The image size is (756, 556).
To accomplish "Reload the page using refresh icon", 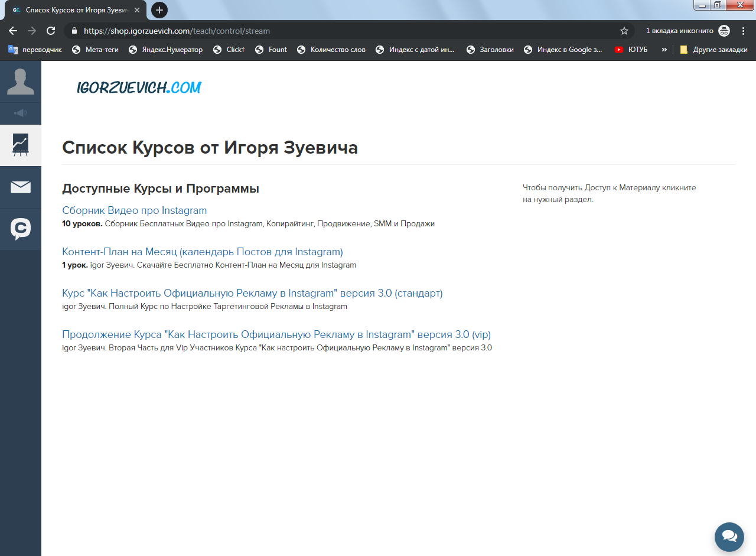I will tap(51, 31).
